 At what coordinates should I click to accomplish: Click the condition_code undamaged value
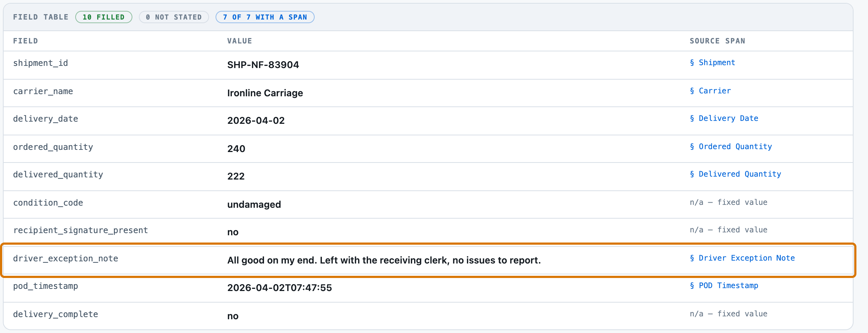point(254,205)
